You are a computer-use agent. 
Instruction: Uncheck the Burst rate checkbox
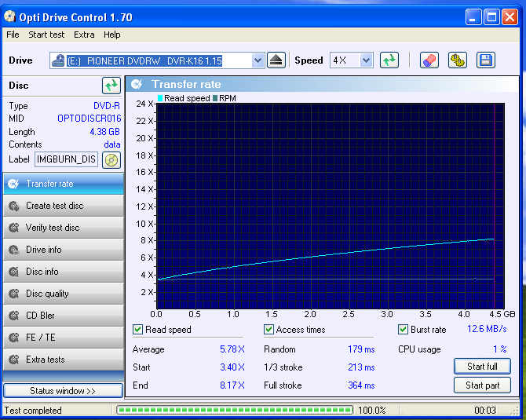coord(403,330)
